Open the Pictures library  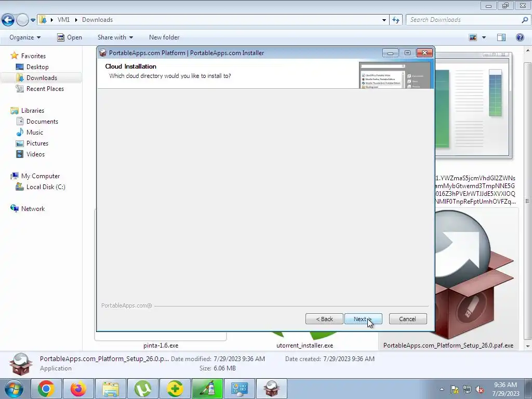pos(37,143)
